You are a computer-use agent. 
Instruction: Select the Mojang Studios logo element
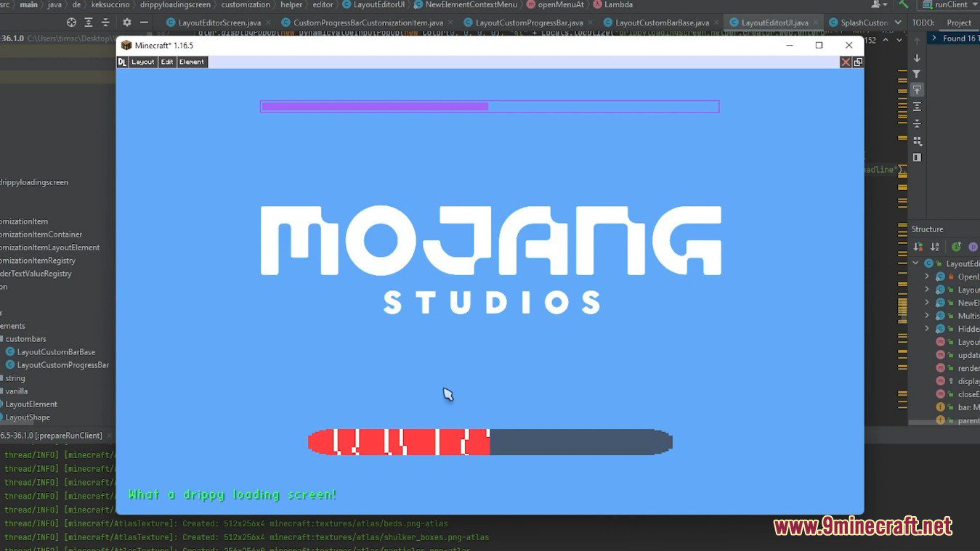click(491, 259)
